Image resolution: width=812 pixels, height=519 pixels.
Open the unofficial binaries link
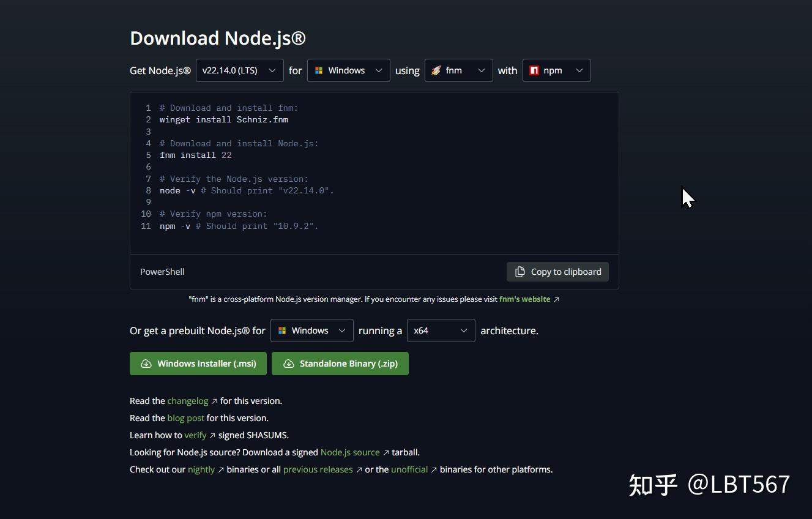(409, 469)
